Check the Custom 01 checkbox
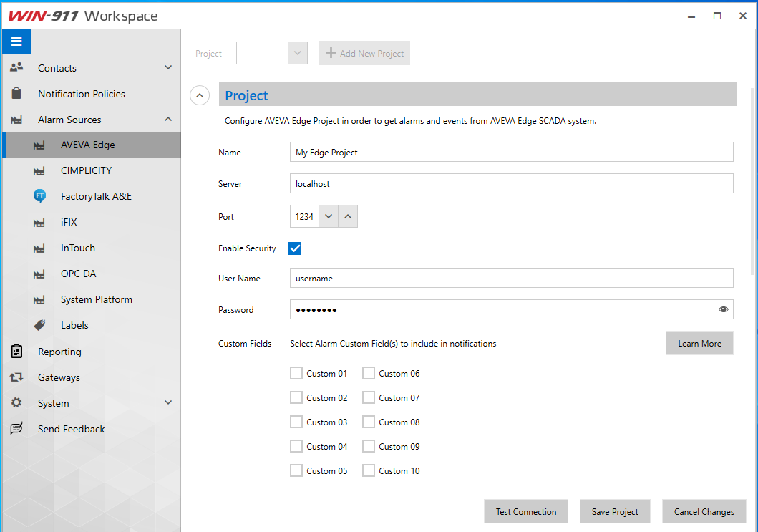The height and width of the screenshot is (532, 758). [296, 373]
